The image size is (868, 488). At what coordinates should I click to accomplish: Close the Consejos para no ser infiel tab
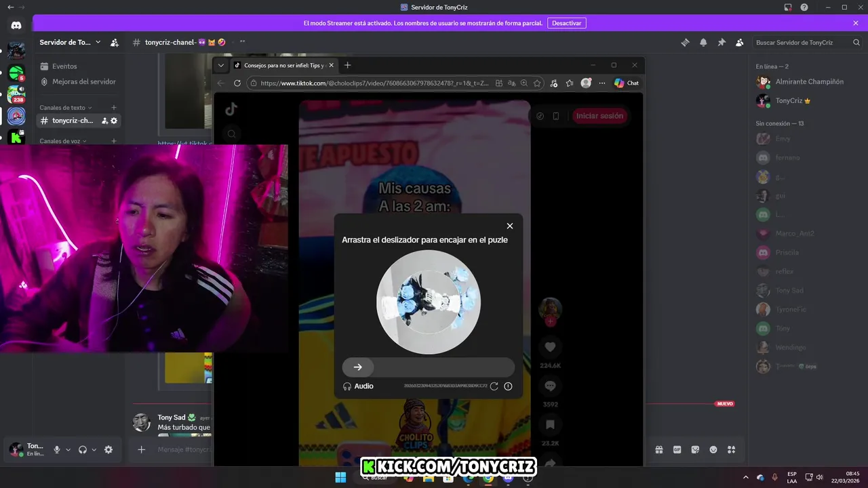tap(331, 65)
